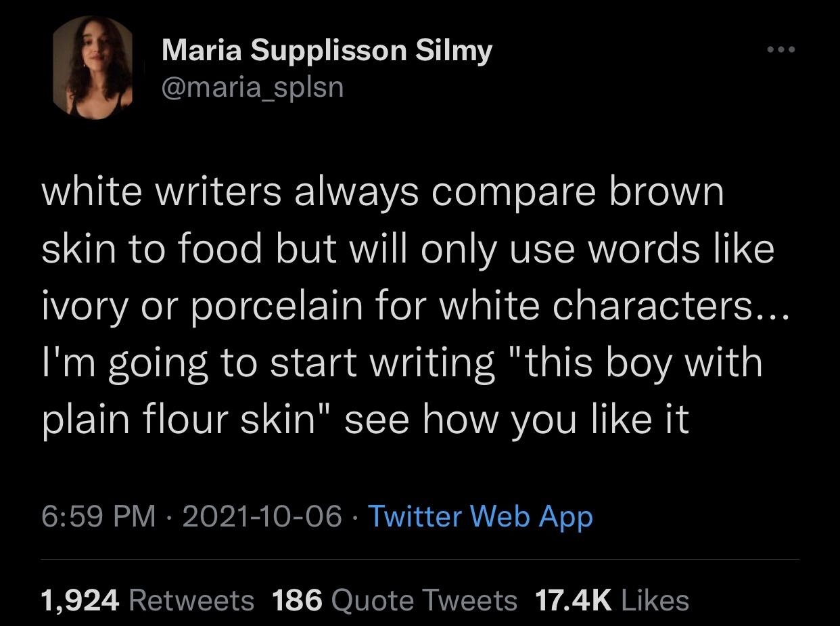Viewport: 840px width, 626px height.
Task: Open the Maria Supplisson Silmy profile name
Action: [327, 51]
